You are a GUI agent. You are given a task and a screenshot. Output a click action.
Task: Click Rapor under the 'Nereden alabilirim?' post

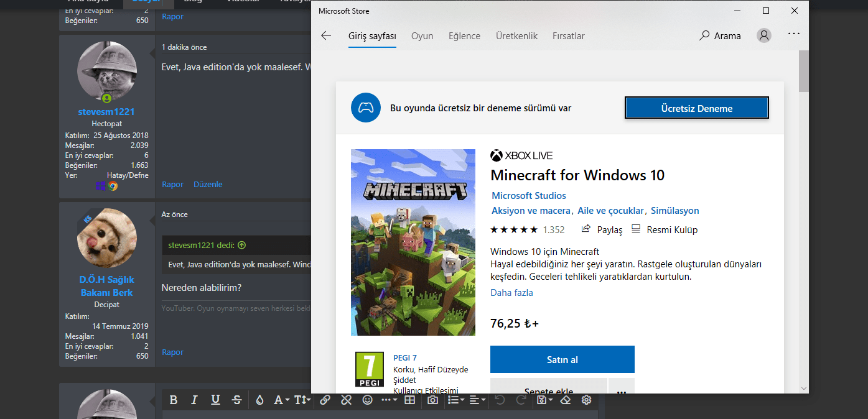[173, 352]
